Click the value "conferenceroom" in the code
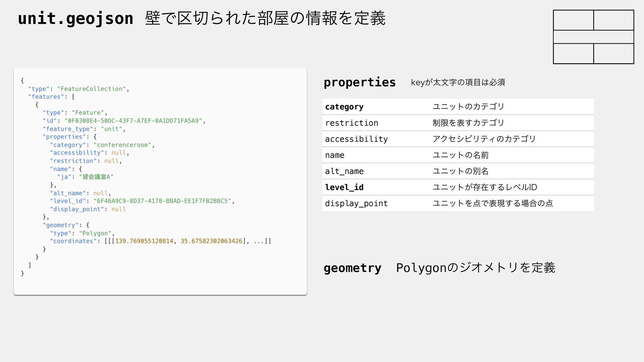Viewport: 644px width, 362px height. (122, 145)
